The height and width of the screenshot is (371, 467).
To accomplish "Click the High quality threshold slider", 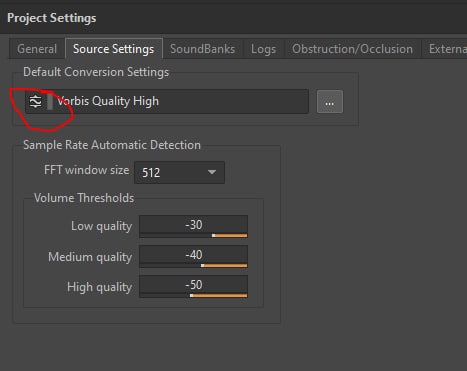I will click(x=193, y=296).
